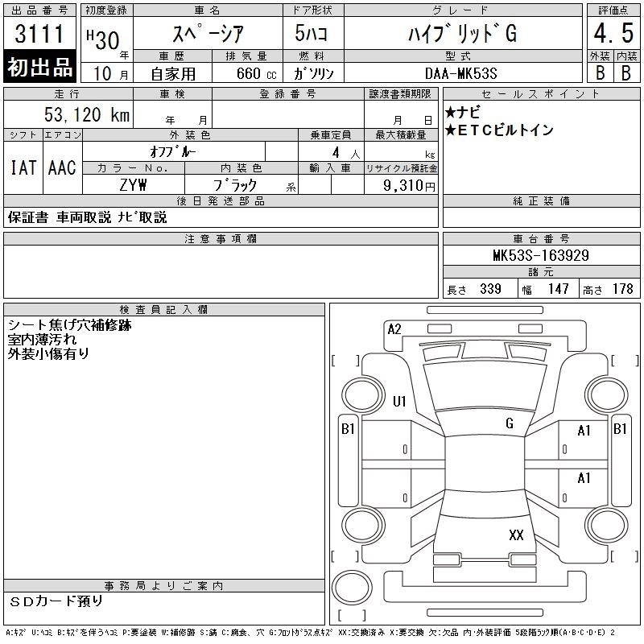Select the XX replaced mark on the tailgate

(516, 535)
